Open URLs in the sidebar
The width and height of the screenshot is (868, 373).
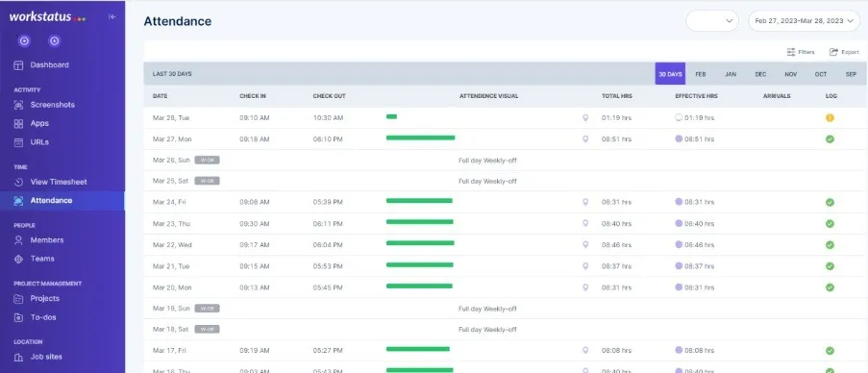point(39,142)
